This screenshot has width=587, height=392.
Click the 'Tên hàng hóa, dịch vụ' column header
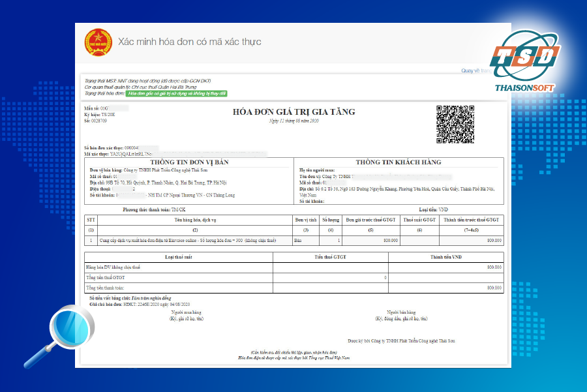(x=195, y=220)
